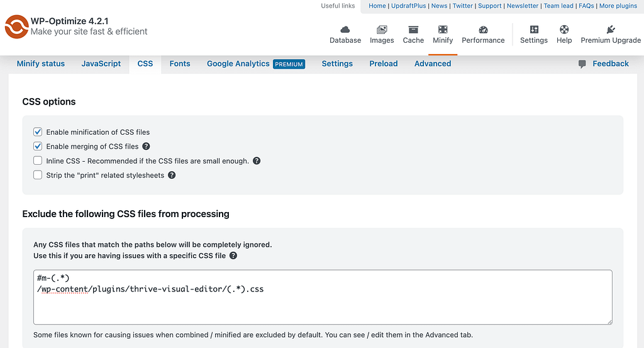Open the UpdraftPlus link
The image size is (644, 348).
point(409,6)
